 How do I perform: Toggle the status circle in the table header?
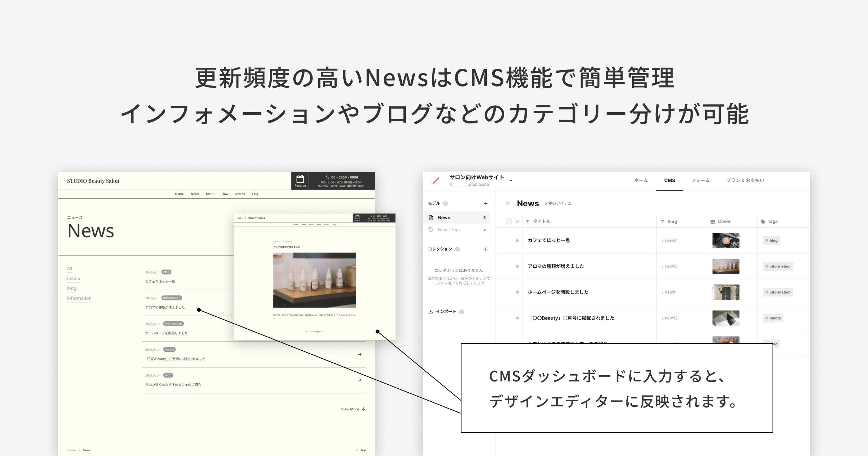pyautogui.click(x=517, y=221)
